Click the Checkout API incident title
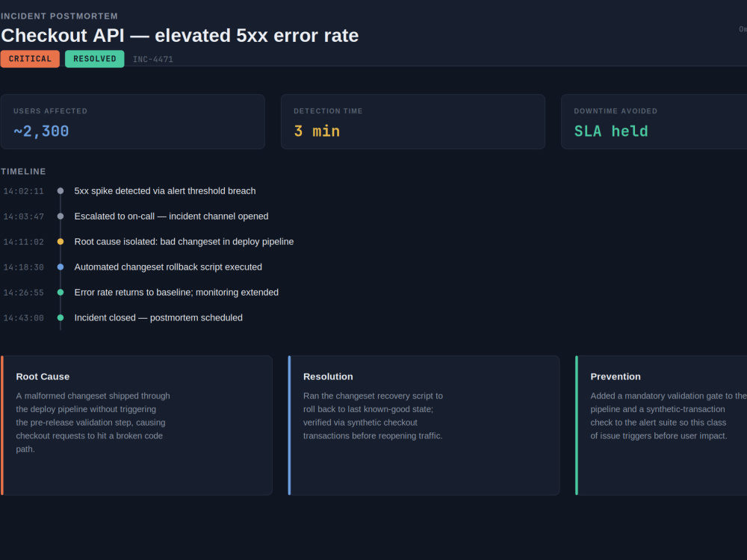The width and height of the screenshot is (747, 560). point(179,36)
